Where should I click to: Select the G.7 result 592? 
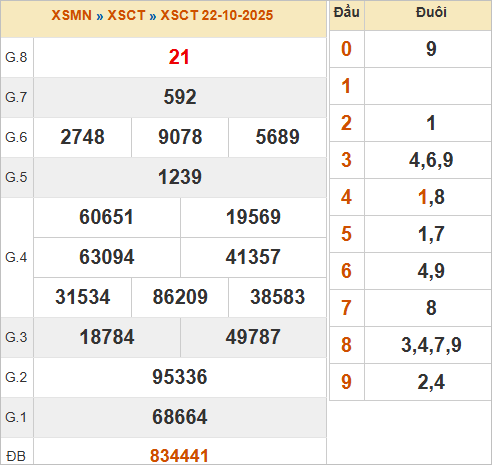[180, 97]
